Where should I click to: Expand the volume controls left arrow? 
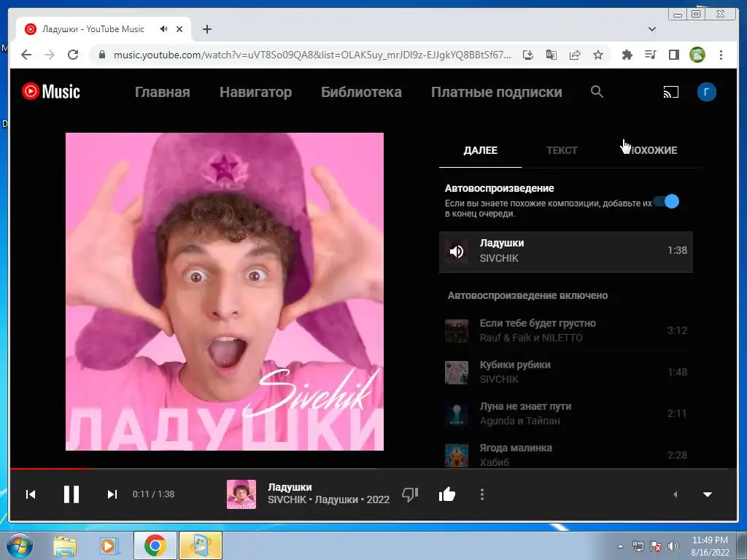pos(675,494)
